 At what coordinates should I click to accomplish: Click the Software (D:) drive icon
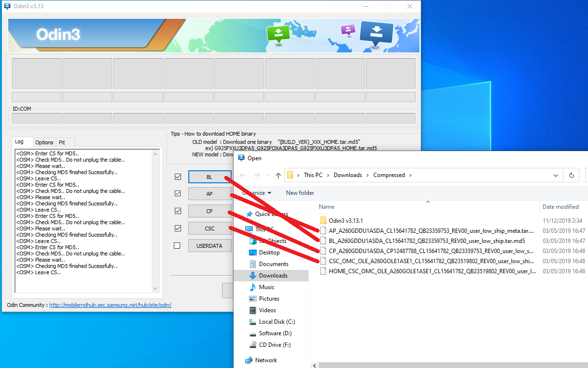pyautogui.click(x=253, y=333)
